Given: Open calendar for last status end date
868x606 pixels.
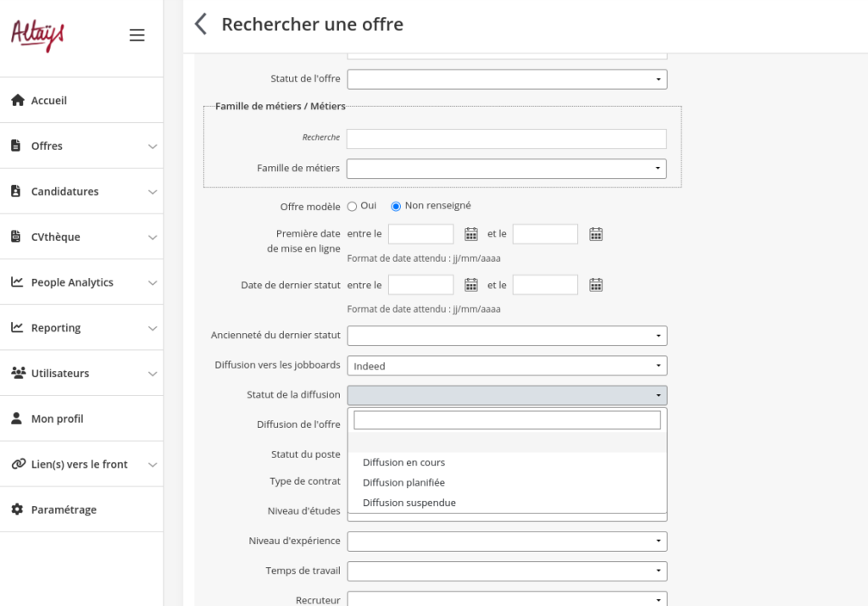Looking at the screenshot, I should [596, 286].
